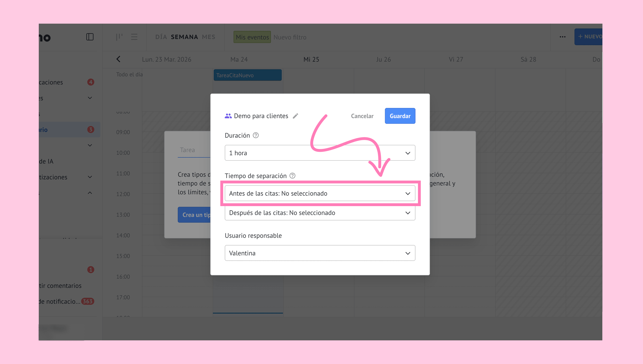Click Cancelar in the dialog
643x364 pixels.
pos(362,116)
